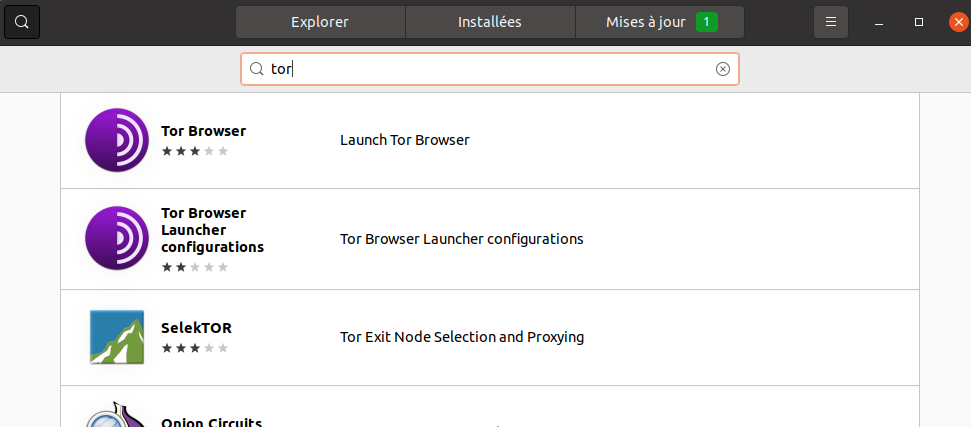Click the Tor Browser Launcher configurations icon
The width and height of the screenshot is (971, 427).
point(118,239)
